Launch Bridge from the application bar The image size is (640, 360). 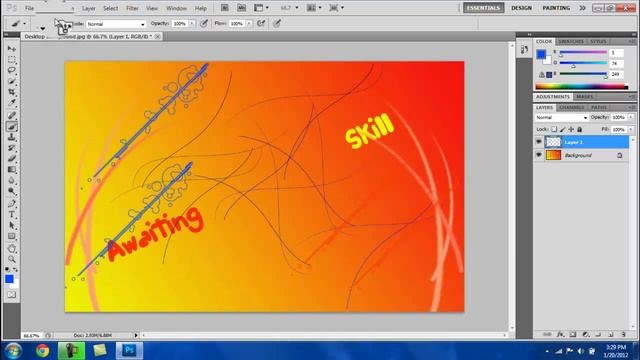tap(224, 8)
